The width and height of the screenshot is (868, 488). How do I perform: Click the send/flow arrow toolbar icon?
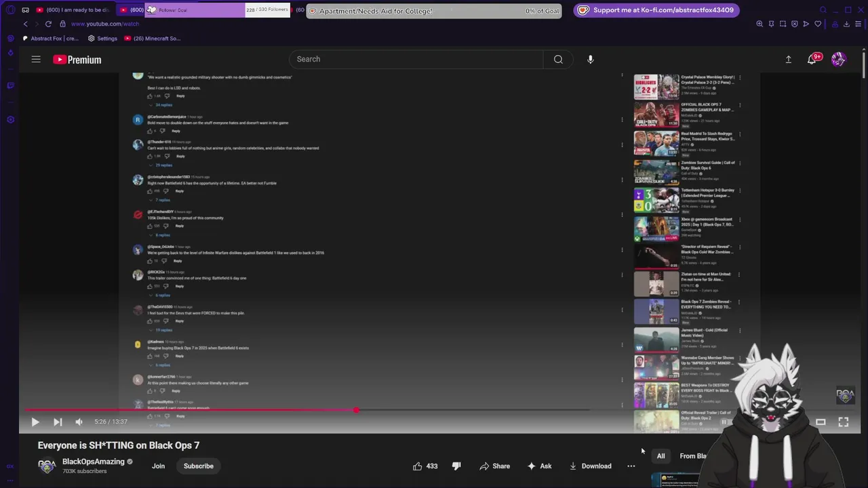806,24
